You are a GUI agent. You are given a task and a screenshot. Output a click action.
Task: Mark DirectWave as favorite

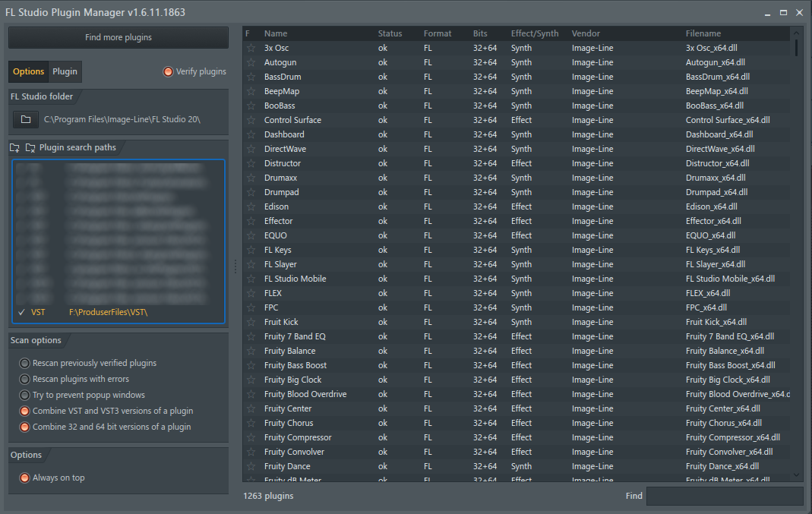(x=251, y=149)
